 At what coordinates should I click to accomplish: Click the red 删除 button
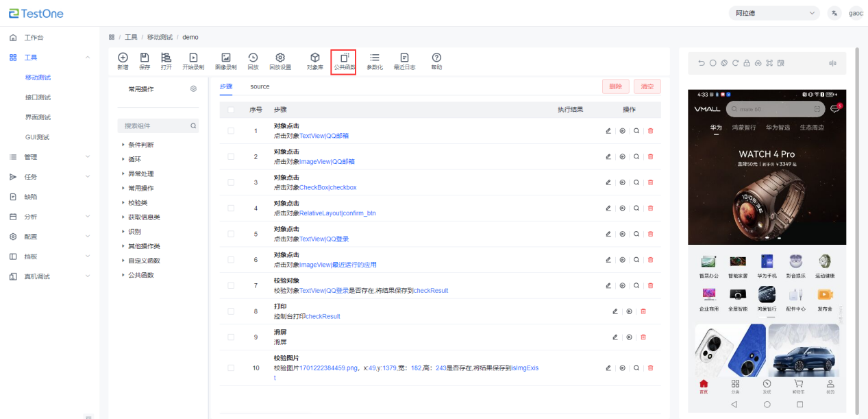point(615,86)
